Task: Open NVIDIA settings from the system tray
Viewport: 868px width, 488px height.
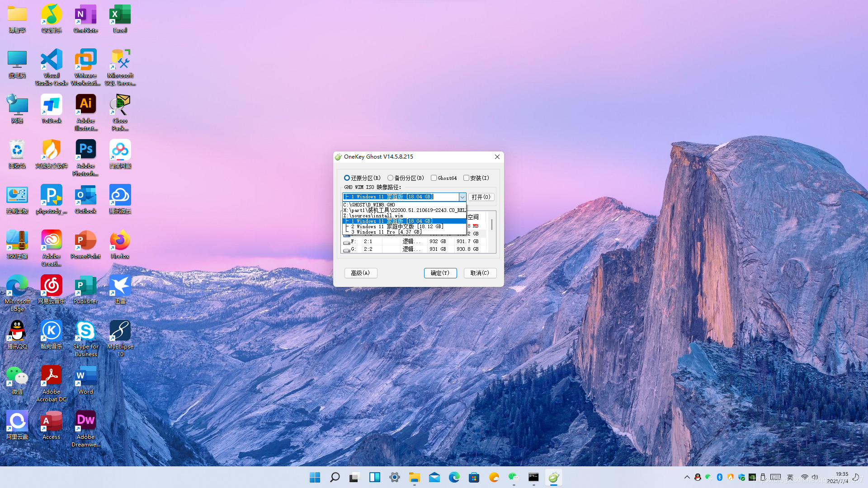Action: pyautogui.click(x=752, y=477)
